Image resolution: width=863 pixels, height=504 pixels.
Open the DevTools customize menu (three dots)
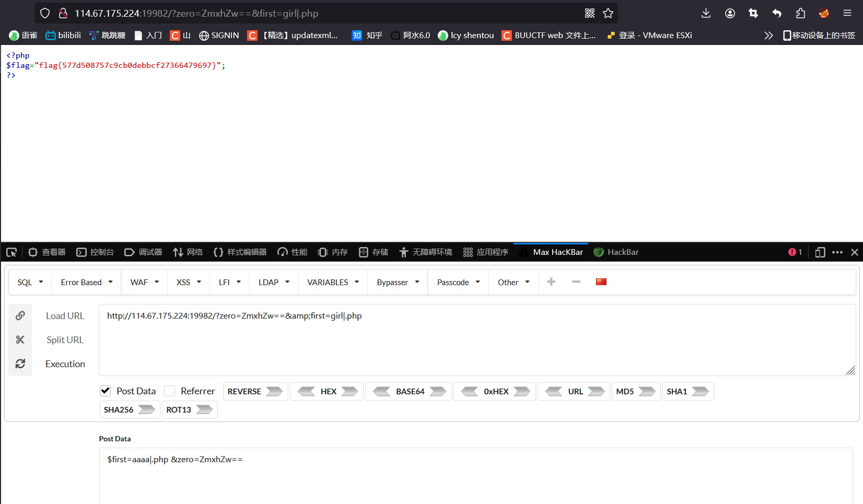pyautogui.click(x=837, y=252)
